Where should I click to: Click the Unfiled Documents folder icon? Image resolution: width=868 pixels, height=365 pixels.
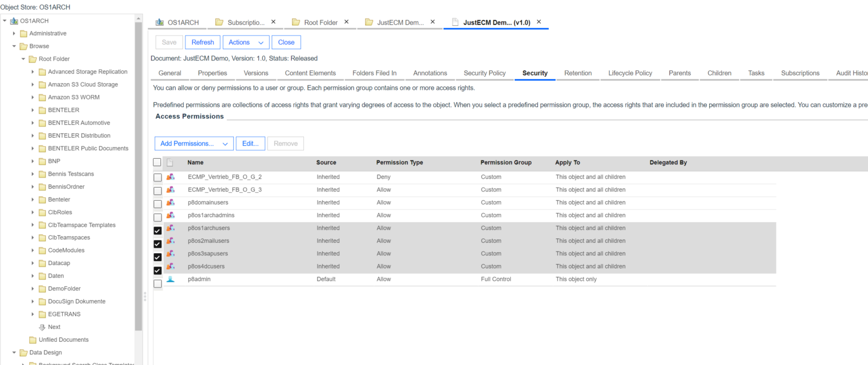point(33,340)
